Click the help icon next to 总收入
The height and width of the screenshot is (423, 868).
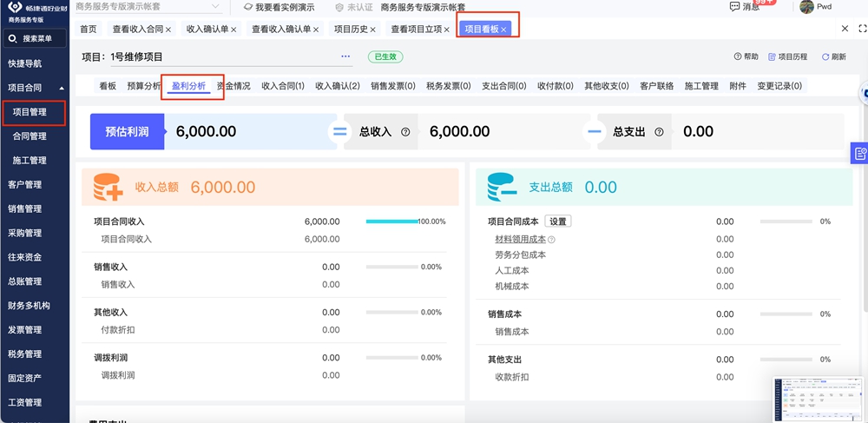tap(405, 132)
